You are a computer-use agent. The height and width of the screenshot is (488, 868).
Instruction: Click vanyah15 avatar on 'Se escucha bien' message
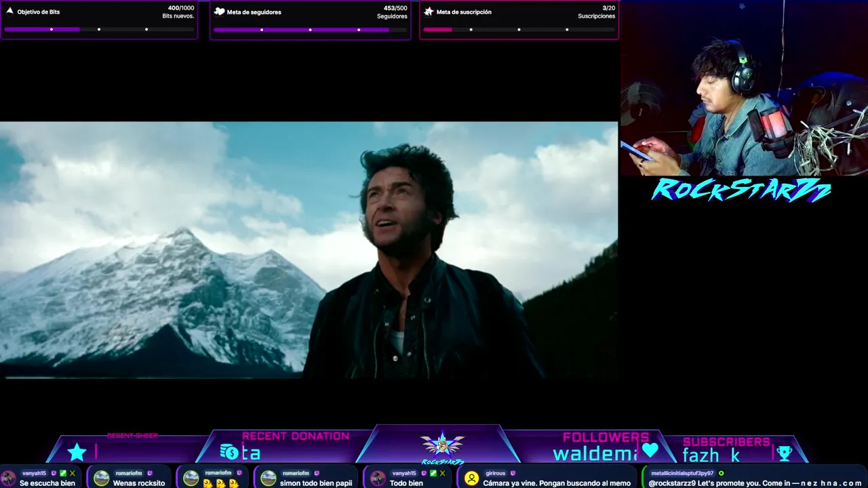click(9, 479)
